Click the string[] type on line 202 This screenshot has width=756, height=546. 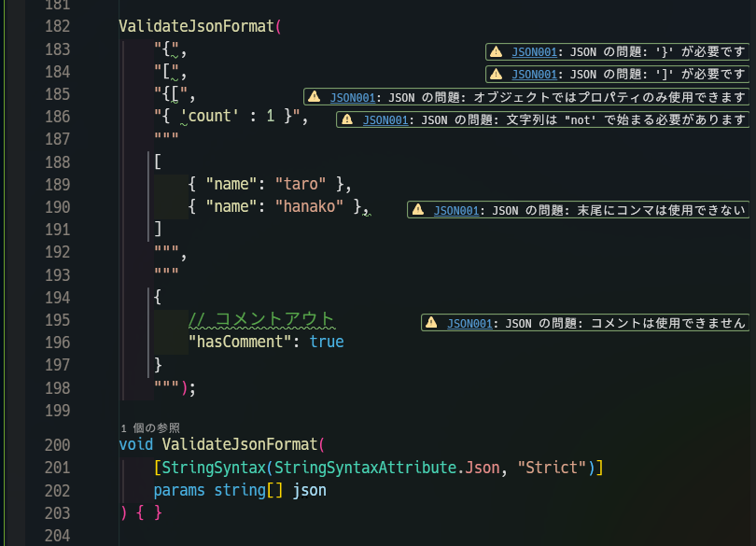(x=248, y=491)
